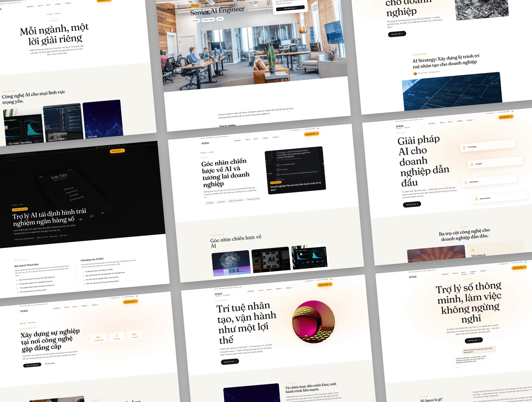Click black 'Liên hệ tư vấn' under 'Trí tuệ nhân tạo' heading
The width and height of the screenshot is (532, 402).
coord(230,362)
